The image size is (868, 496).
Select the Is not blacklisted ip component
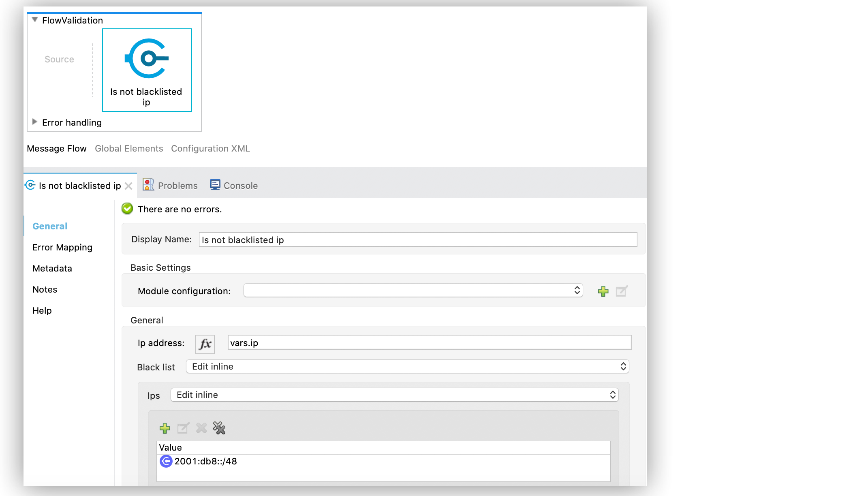[147, 70]
